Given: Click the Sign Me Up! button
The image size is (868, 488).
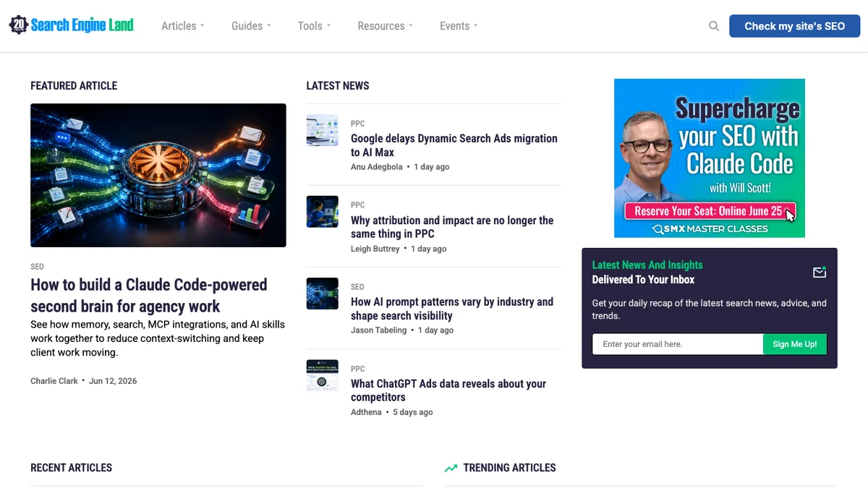Looking at the screenshot, I should (795, 344).
